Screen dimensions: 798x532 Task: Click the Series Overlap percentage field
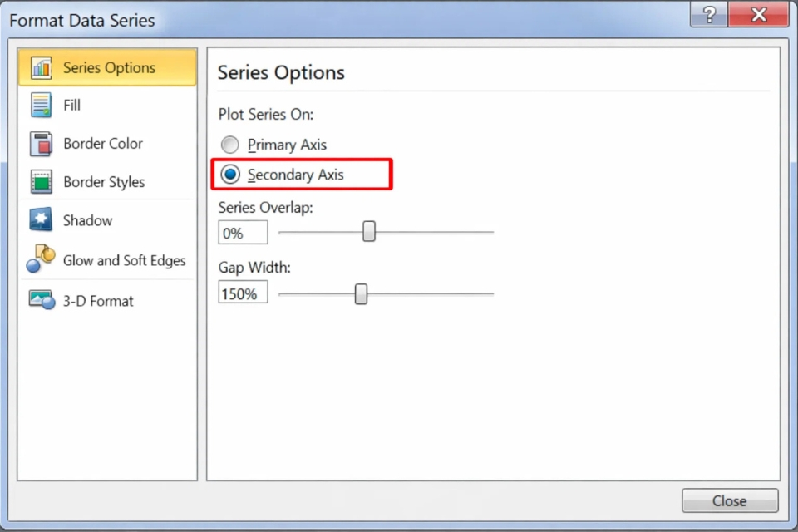pyautogui.click(x=243, y=233)
